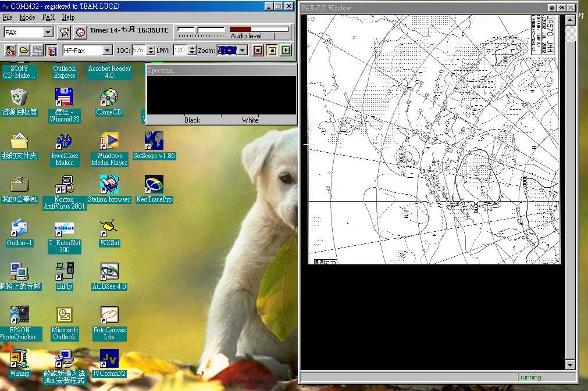Image resolution: width=588 pixels, height=391 pixels.
Task: Select the My Documents folder icon (我的文件夾)
Action: click(x=20, y=145)
